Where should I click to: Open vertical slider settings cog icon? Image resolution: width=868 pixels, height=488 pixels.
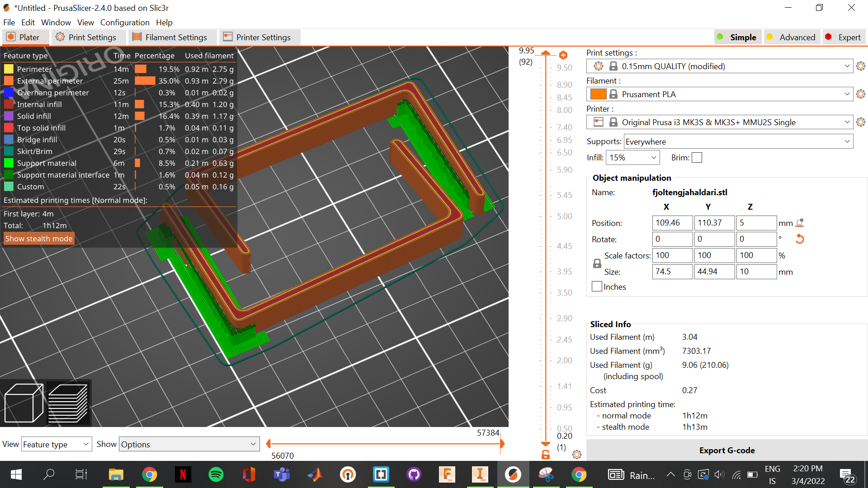(x=576, y=455)
